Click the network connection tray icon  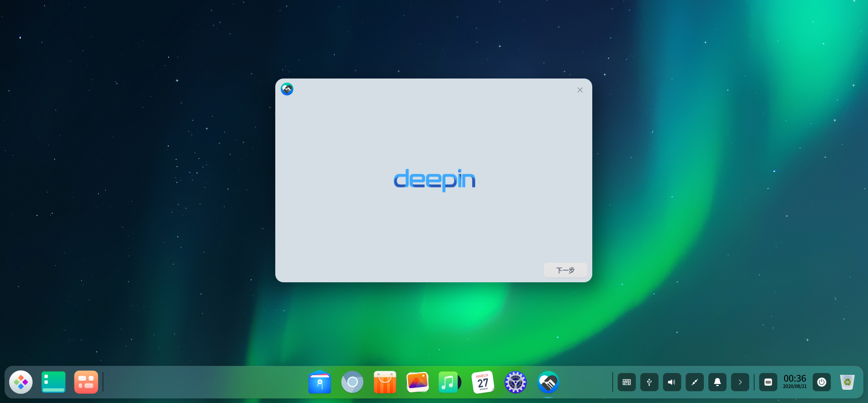695,382
